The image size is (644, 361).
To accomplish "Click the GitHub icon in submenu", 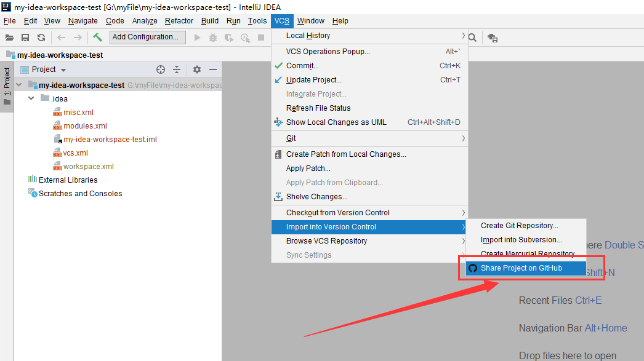I will 473,268.
